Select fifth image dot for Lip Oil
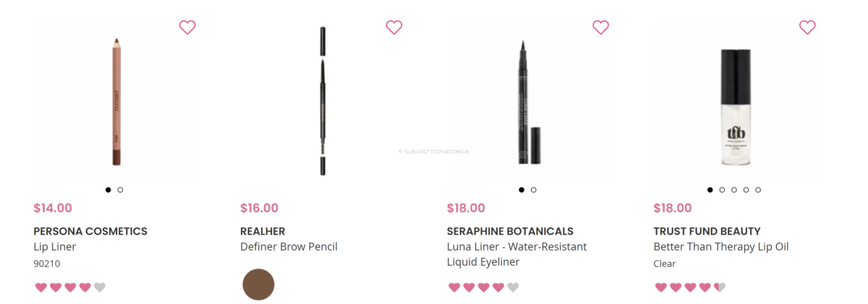868x304 pixels. [x=758, y=190]
